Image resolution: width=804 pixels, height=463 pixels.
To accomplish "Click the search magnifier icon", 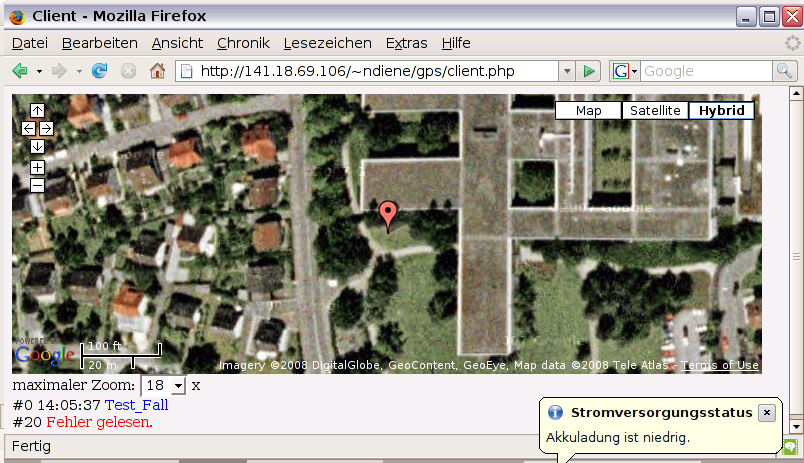I will [784, 71].
